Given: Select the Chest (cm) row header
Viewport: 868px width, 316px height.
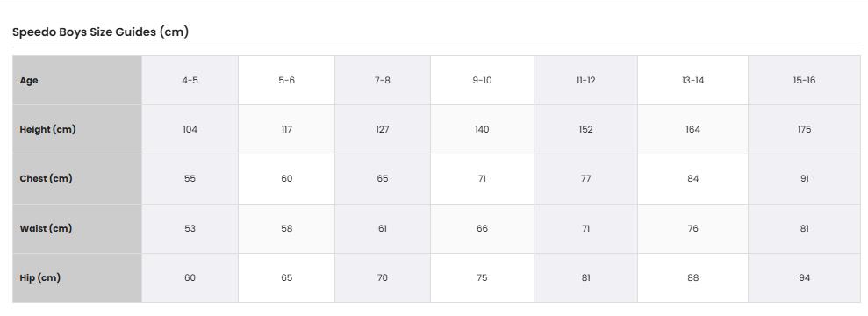Looking at the screenshot, I should coord(77,179).
